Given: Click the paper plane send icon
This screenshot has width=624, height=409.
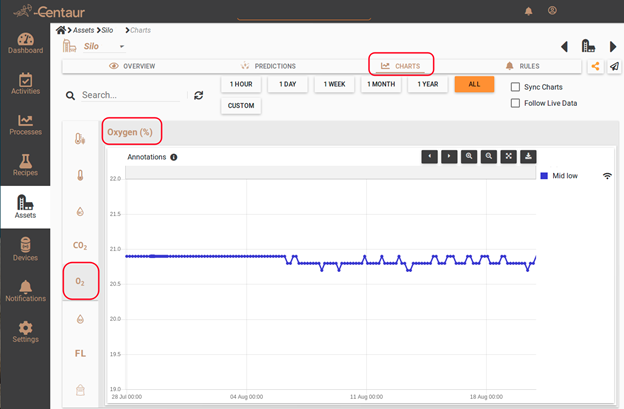Looking at the screenshot, I should [x=613, y=66].
